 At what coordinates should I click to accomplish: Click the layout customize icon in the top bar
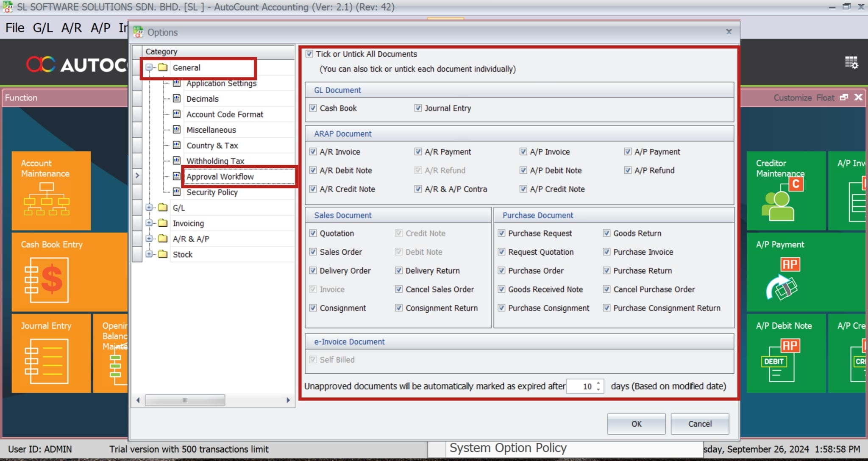pyautogui.click(x=851, y=63)
